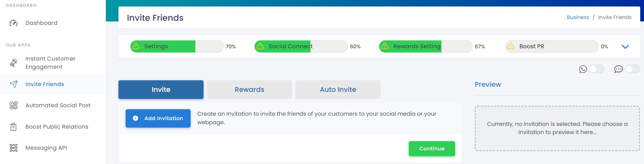Open the Dashboard speedometer icon

[x=14, y=23]
